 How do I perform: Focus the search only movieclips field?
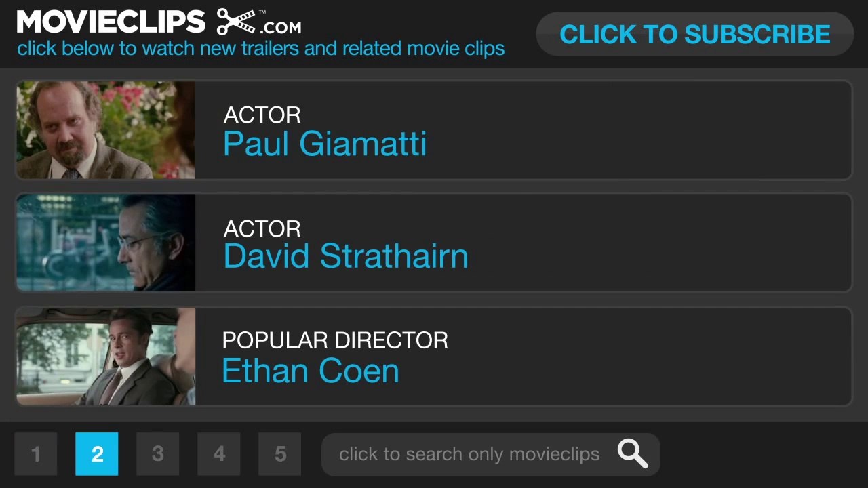(469, 454)
